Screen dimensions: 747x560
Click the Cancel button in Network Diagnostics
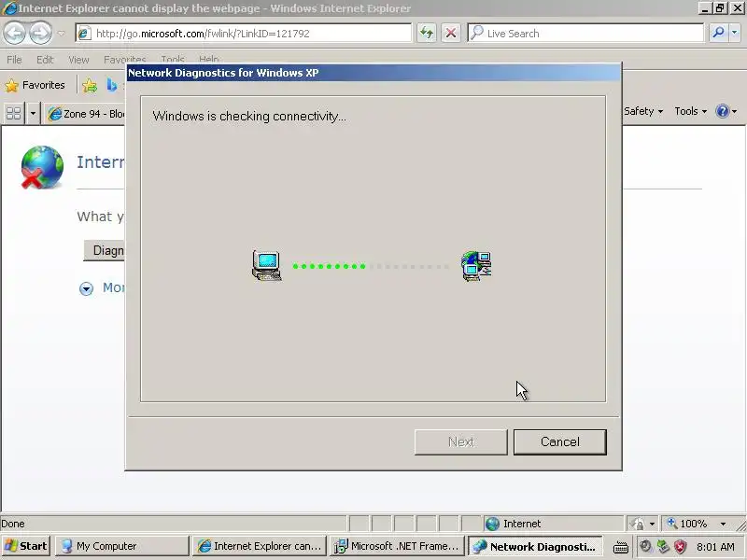pyautogui.click(x=559, y=441)
